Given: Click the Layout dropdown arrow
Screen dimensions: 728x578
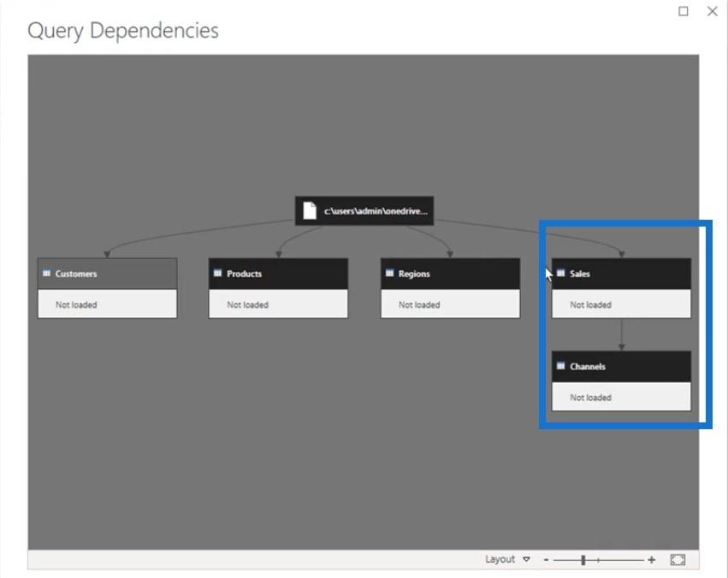Looking at the screenshot, I should coord(526,559).
